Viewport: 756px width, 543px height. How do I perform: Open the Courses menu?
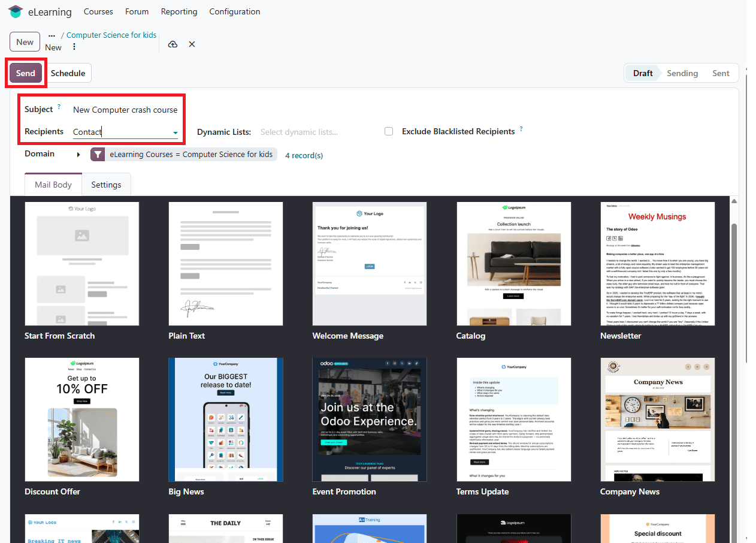coord(98,11)
